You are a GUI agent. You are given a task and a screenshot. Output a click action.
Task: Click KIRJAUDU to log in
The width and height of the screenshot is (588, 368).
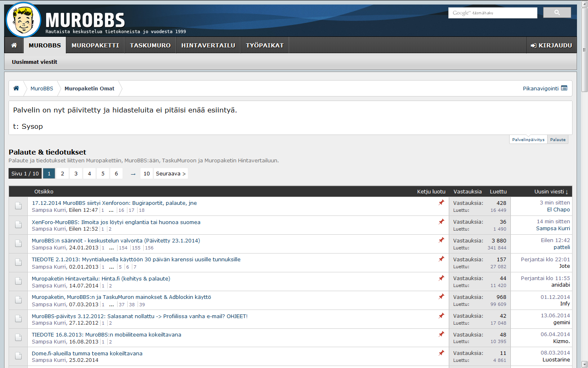click(551, 45)
